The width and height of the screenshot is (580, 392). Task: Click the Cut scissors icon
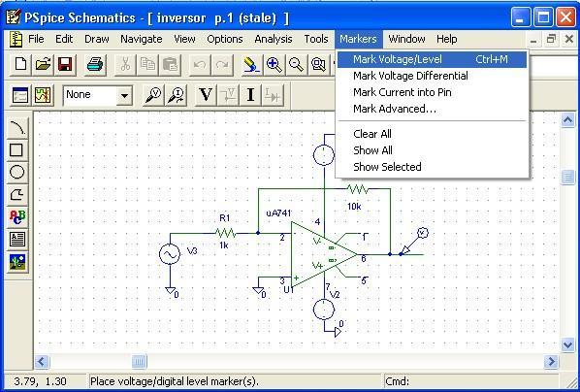coord(125,64)
